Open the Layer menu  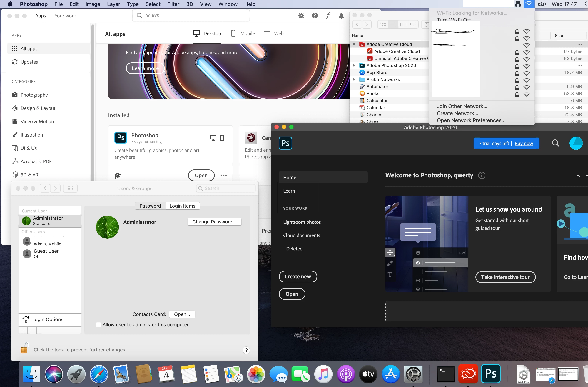pyautogui.click(x=113, y=4)
